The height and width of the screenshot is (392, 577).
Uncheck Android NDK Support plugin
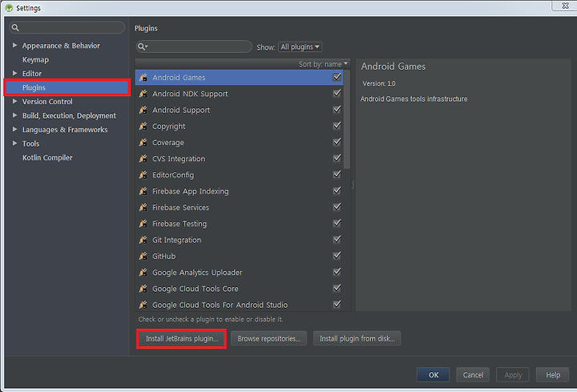[x=337, y=93]
